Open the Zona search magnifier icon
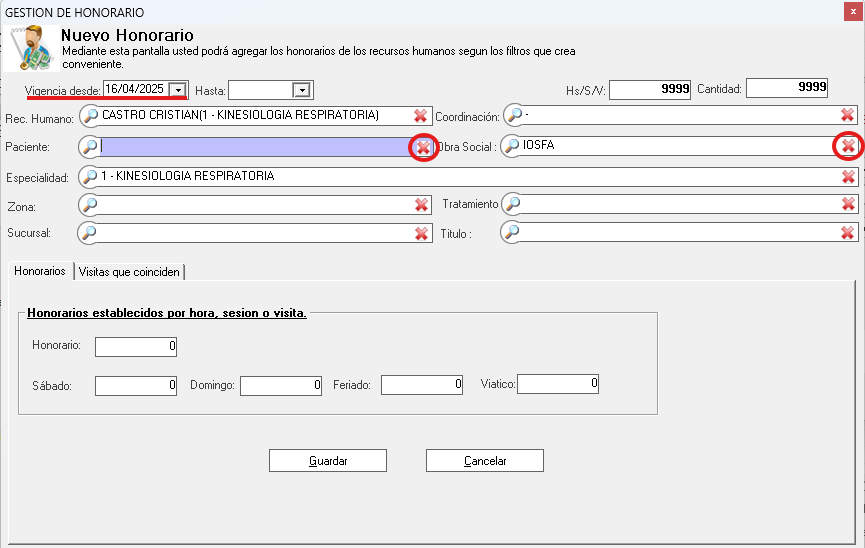This screenshot has width=865, height=548. (90, 205)
